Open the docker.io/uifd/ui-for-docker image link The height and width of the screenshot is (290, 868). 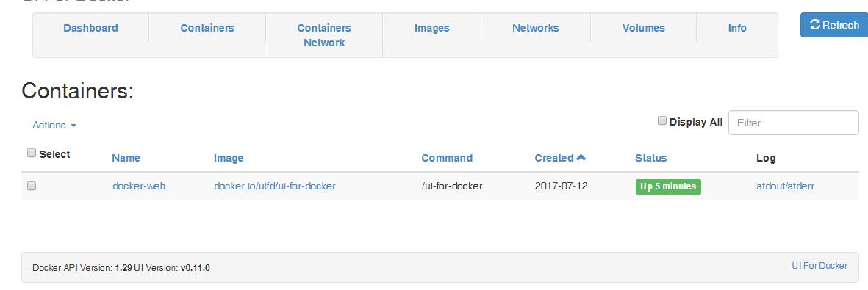(275, 186)
